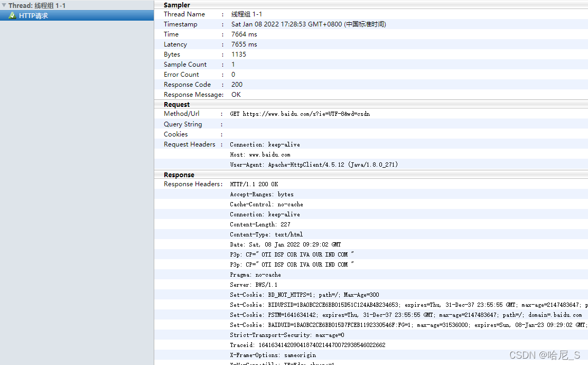This screenshot has height=365, width=588.
Task: Select the Error Count value 0
Action: [x=234, y=75]
